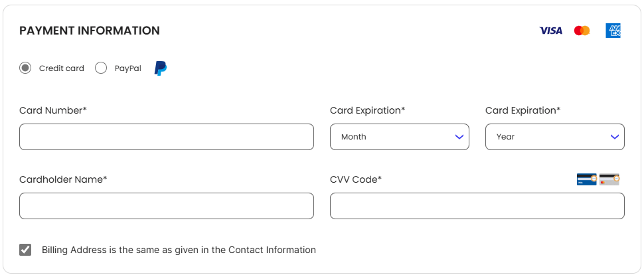Focus the CVV Code input field

click(x=477, y=206)
